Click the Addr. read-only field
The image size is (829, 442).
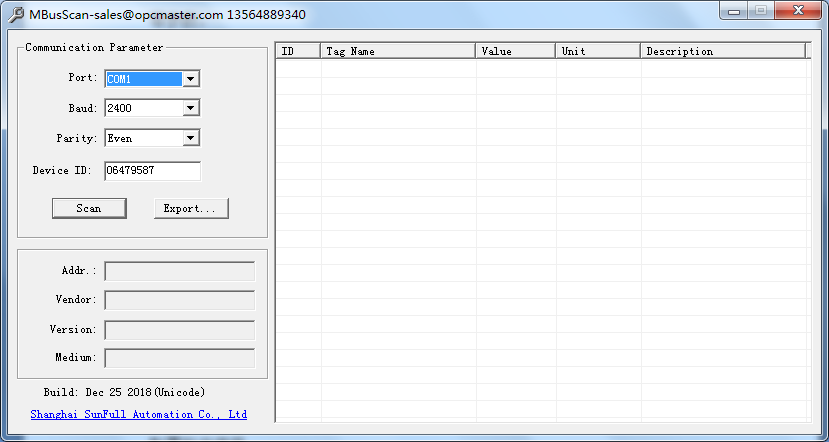point(180,271)
